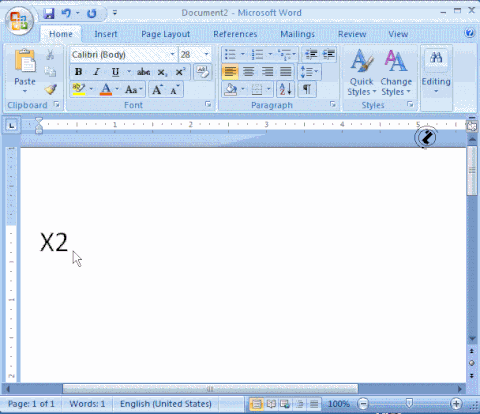Click the Increase Indent icon
Screen dimensions: 480x414
pos(329,54)
